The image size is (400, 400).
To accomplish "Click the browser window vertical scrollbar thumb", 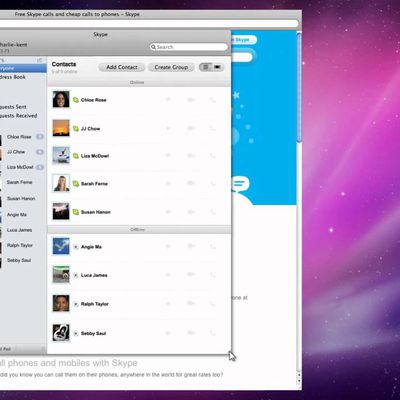I will pos(299,87).
